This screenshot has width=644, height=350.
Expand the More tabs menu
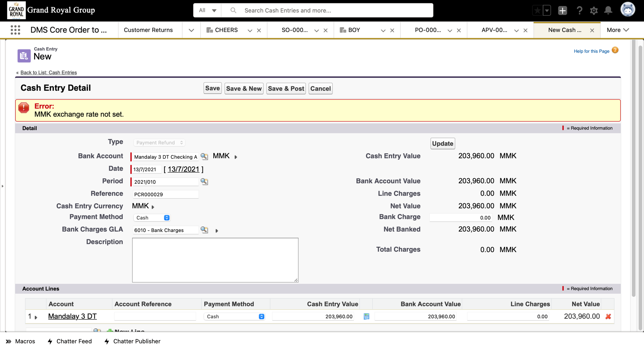[x=618, y=30]
